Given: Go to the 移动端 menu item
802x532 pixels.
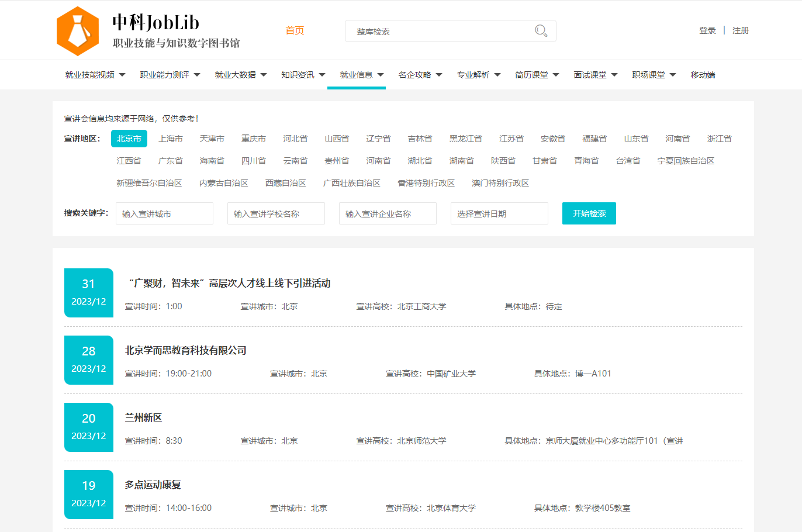Looking at the screenshot, I should 703,75.
